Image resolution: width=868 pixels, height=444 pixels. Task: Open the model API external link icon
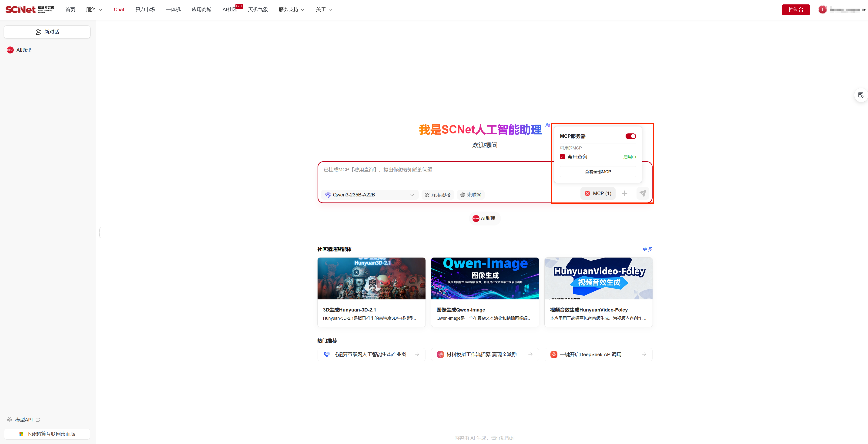point(38,420)
